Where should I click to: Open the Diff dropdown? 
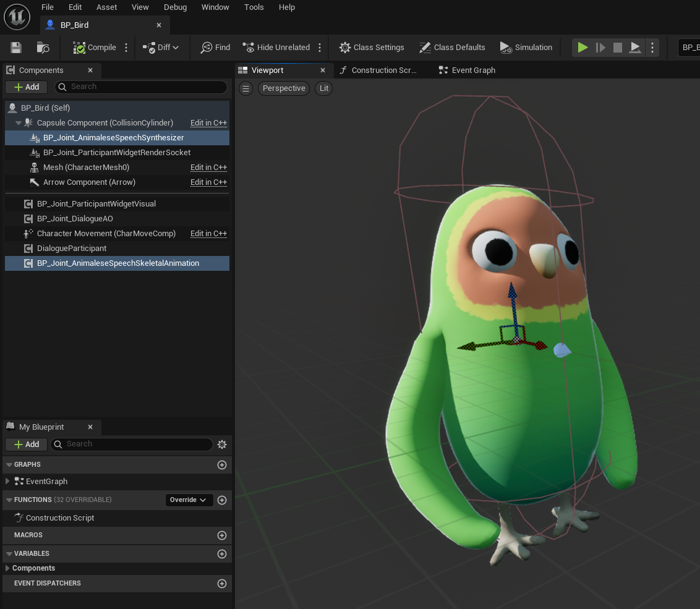[161, 48]
